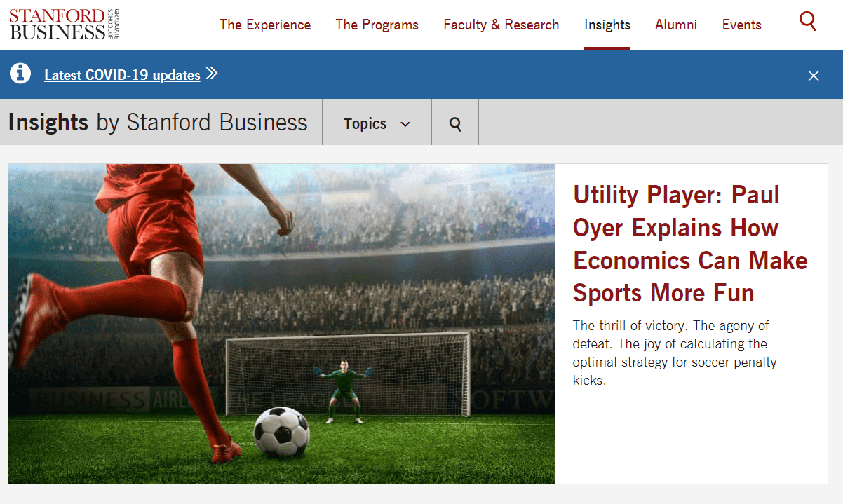Click the Topics chevron arrow
The height and width of the screenshot is (504, 843).
[405, 125]
